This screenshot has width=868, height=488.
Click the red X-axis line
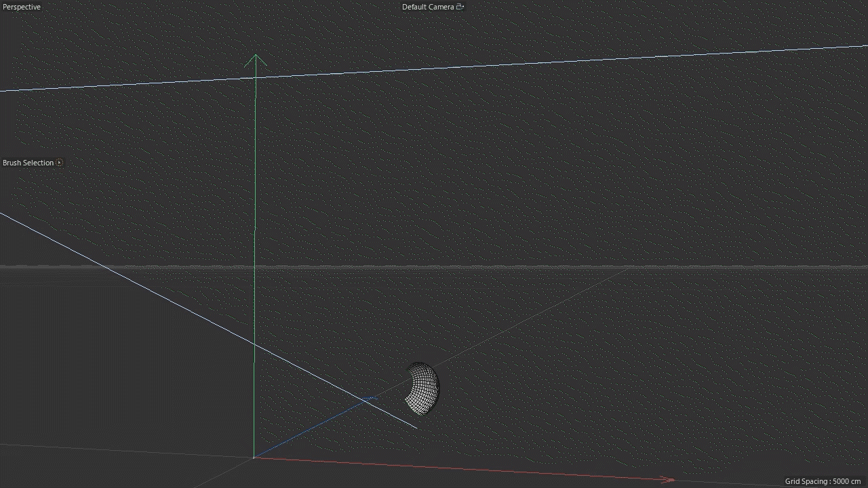(461, 468)
